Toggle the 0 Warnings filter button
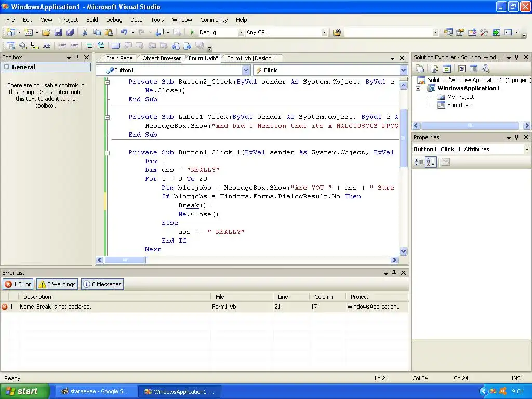This screenshot has width=532, height=399. (57, 284)
